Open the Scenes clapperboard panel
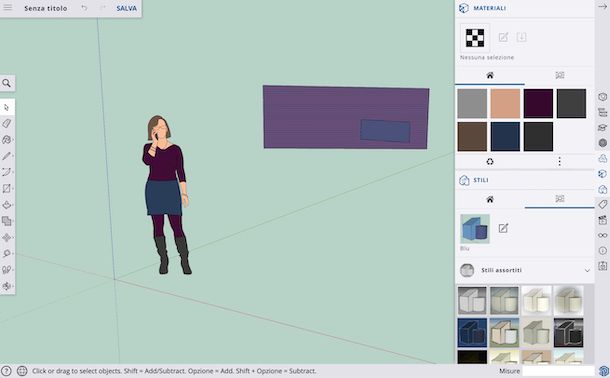Screen dimensions: 610x378 coord(603,220)
